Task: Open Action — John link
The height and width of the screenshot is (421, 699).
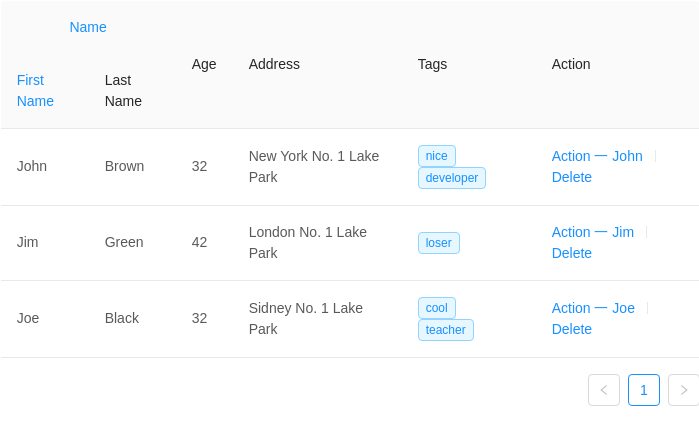Action: tap(597, 156)
